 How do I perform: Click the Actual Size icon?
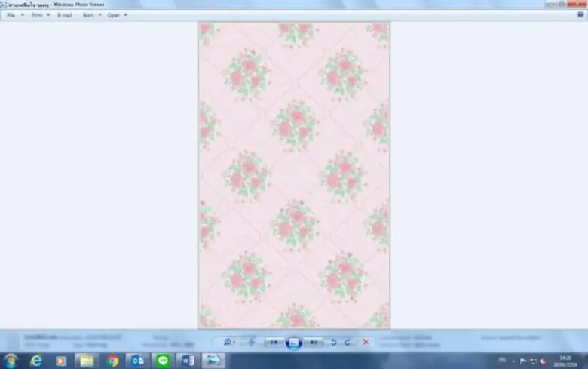[251, 342]
